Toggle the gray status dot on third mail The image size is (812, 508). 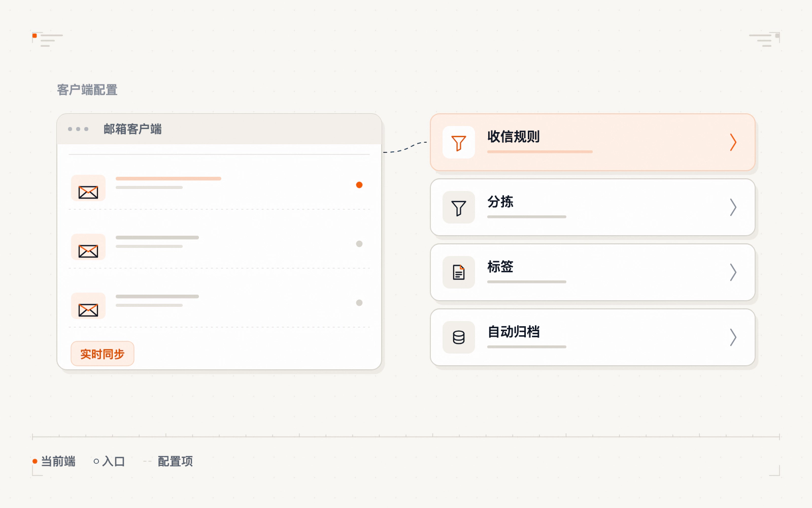[359, 303]
